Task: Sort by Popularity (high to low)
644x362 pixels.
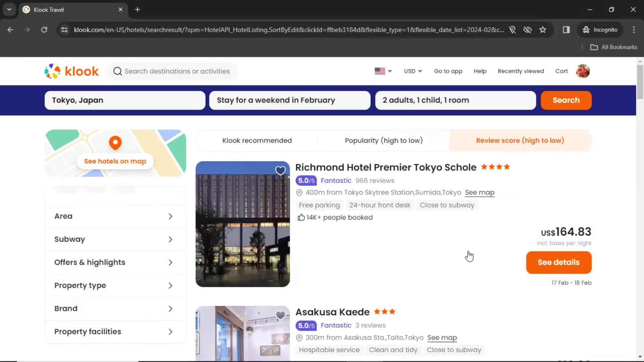Action: tap(384, 141)
